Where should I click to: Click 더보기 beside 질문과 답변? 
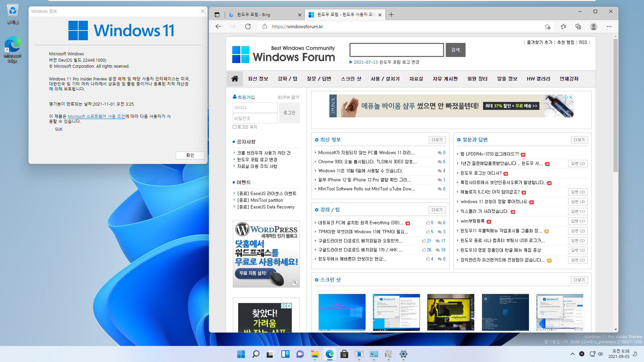click(x=579, y=139)
